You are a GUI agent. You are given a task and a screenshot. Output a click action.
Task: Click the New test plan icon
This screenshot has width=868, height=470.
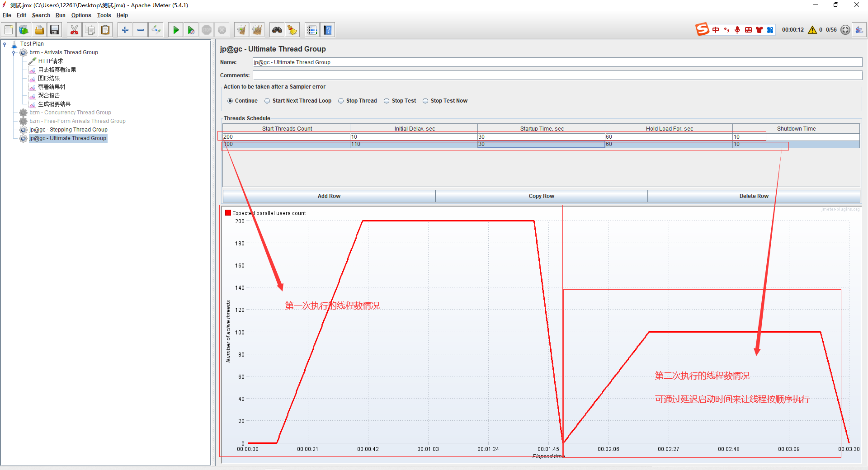(9, 30)
